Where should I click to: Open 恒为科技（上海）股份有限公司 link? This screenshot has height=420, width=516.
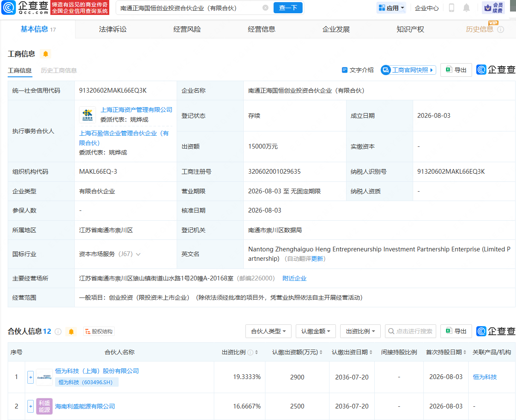[97, 371]
